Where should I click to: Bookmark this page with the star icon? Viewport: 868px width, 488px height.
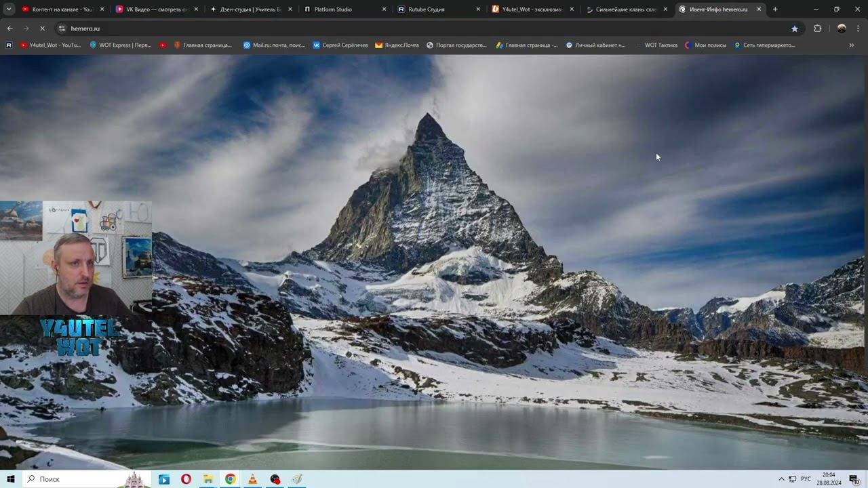click(x=795, y=28)
